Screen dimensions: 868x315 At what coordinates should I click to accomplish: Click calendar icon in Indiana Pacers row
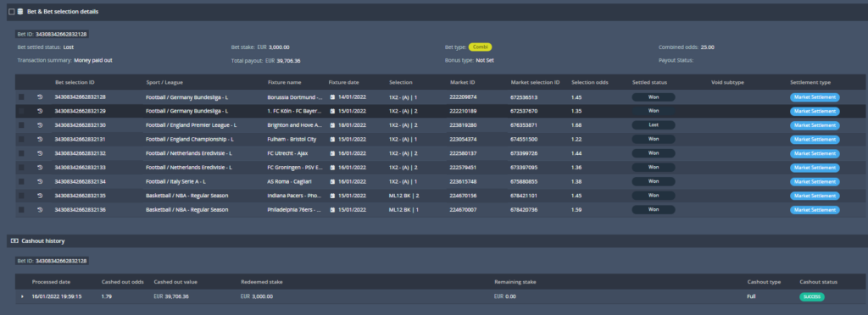pyautogui.click(x=332, y=196)
